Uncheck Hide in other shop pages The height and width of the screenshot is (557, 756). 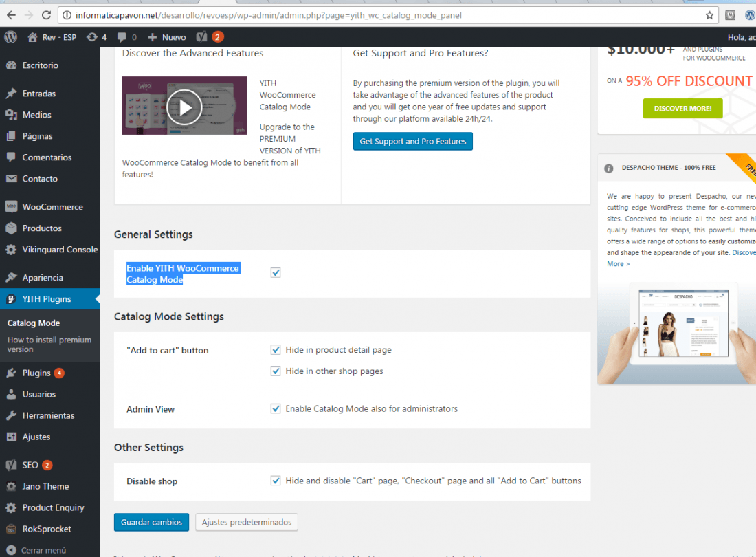[276, 371]
